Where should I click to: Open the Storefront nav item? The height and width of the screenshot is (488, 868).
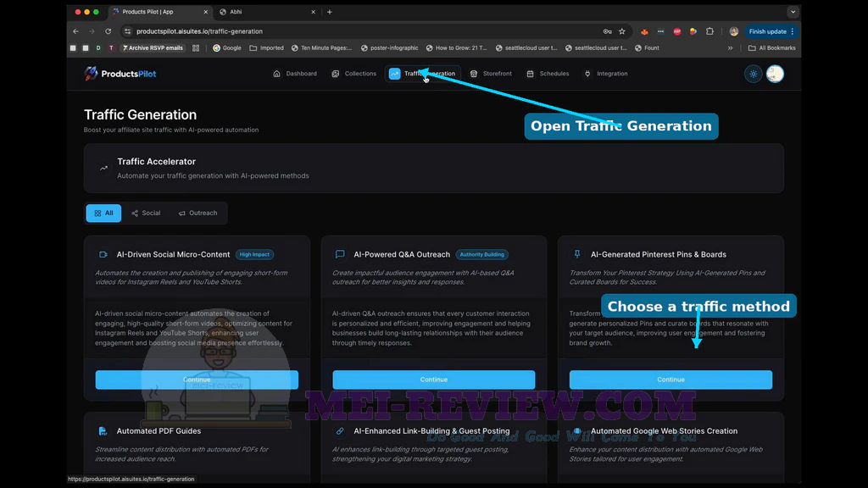pos(491,74)
